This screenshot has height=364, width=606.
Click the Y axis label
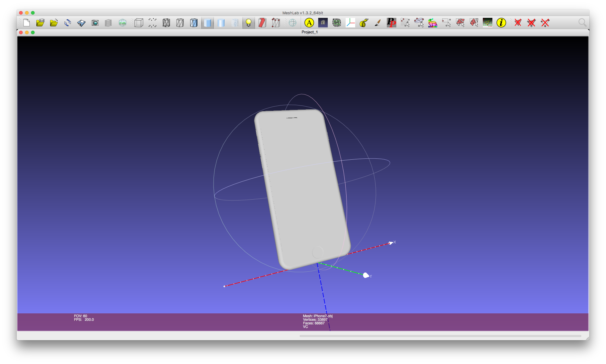[x=371, y=276]
